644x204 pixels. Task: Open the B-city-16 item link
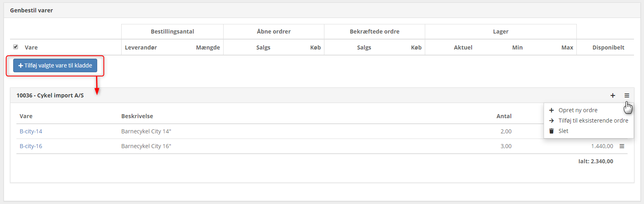(31, 146)
